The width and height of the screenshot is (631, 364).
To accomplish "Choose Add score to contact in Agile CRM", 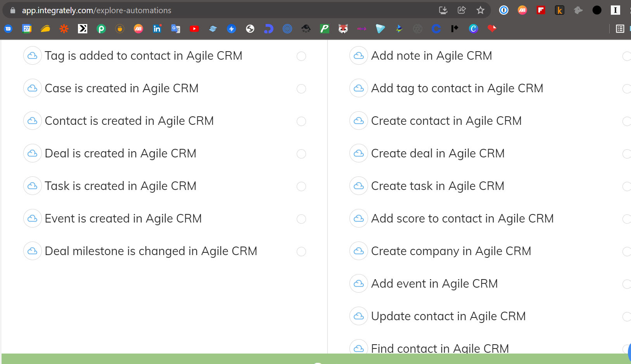I will pos(462,219).
